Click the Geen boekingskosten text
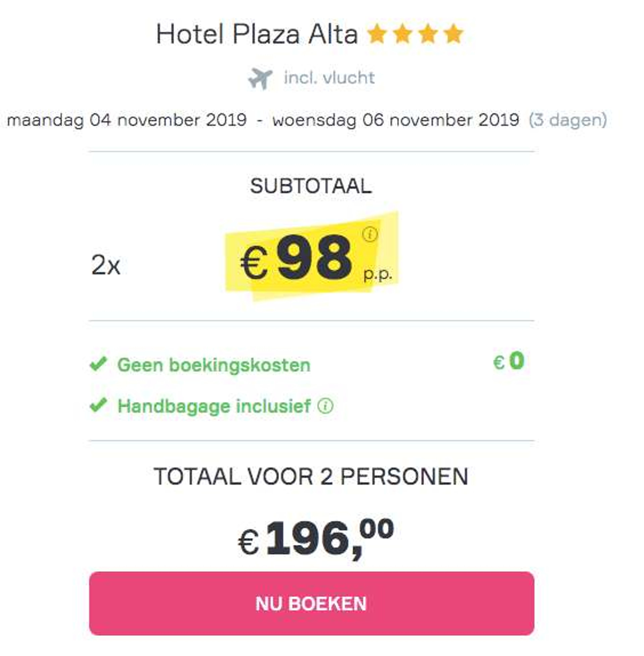Screen dimensions: 644x656 click(x=214, y=365)
